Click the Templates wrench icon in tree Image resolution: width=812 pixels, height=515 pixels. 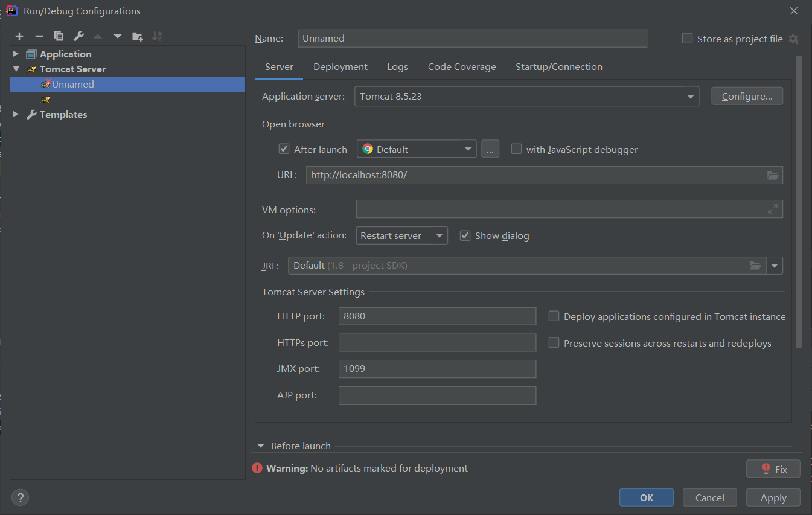click(x=31, y=114)
